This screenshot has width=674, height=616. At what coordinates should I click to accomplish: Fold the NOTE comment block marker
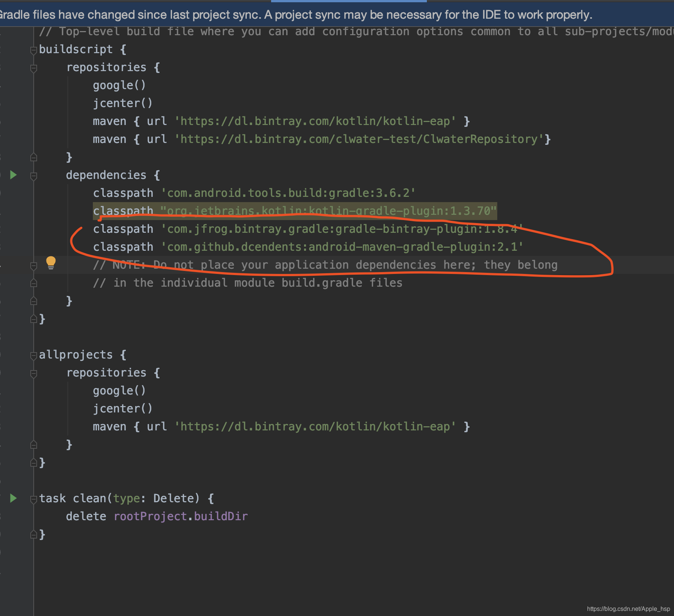[x=34, y=266]
